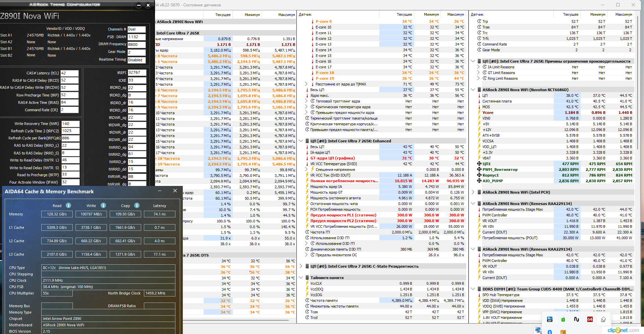The width and height of the screenshot is (644, 334).
Task: Select the VR VCC Температура (SVID) row
Action: pyautogui.click(x=385, y=164)
